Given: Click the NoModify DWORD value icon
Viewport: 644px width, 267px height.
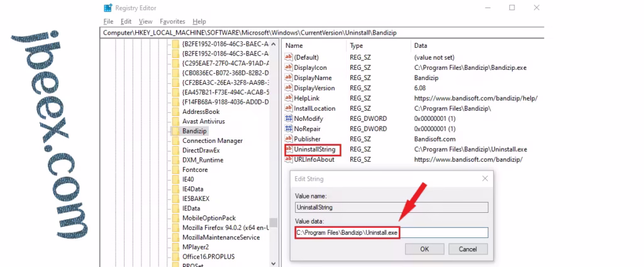Looking at the screenshot, I should (x=289, y=118).
